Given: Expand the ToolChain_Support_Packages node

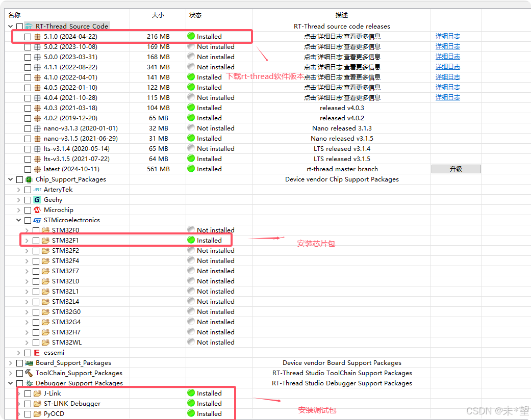Looking at the screenshot, I should pyautogui.click(x=11, y=373).
